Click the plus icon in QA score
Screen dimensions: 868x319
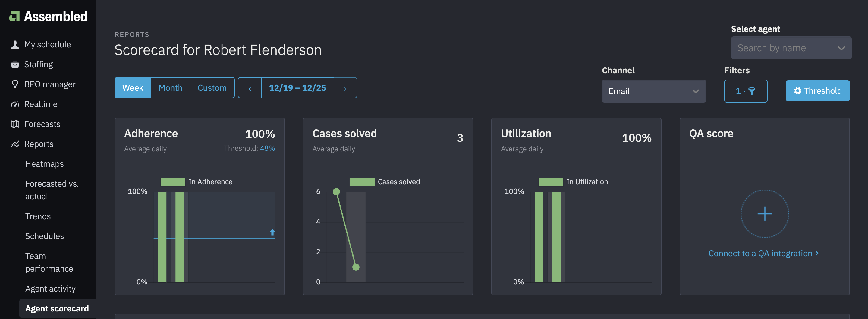(x=764, y=214)
